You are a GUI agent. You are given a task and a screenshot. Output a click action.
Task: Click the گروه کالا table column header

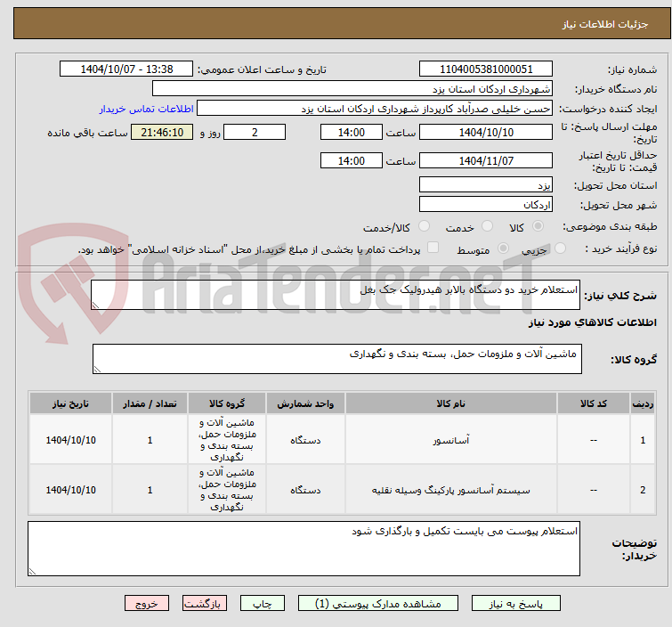(x=227, y=403)
